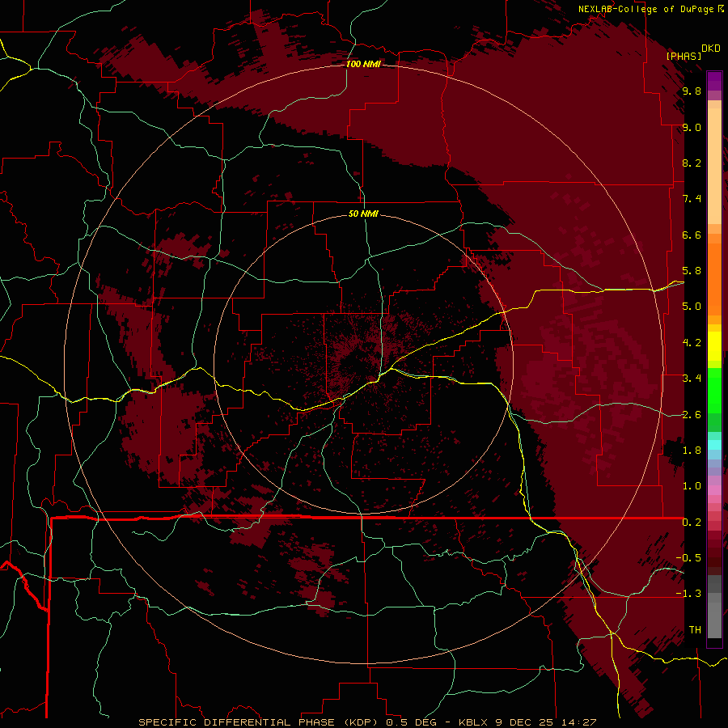Click the 4.2 scale value
Screen dimensions: 728x728
692,343
